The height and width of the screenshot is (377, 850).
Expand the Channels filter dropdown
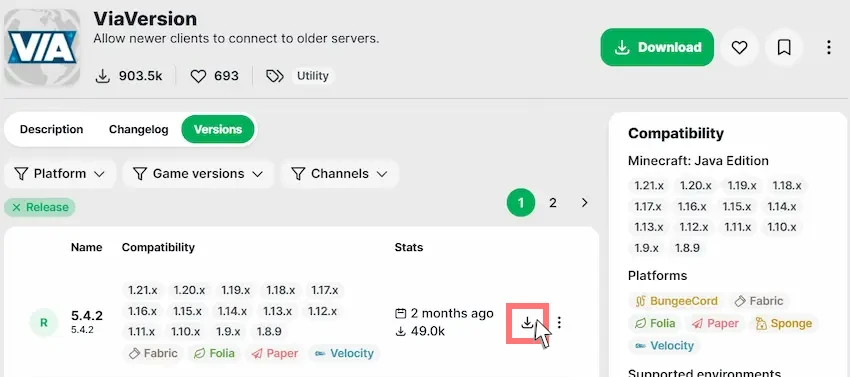pyautogui.click(x=339, y=174)
